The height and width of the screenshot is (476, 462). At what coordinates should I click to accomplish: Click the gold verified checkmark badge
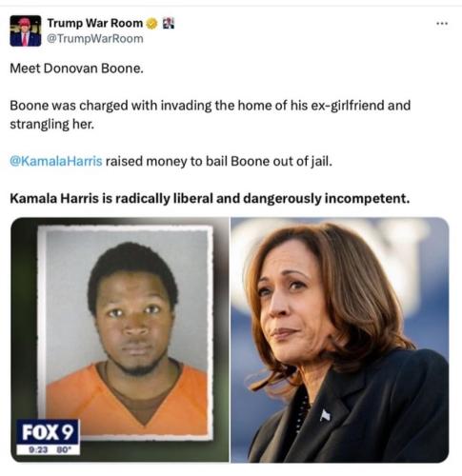tap(151, 24)
